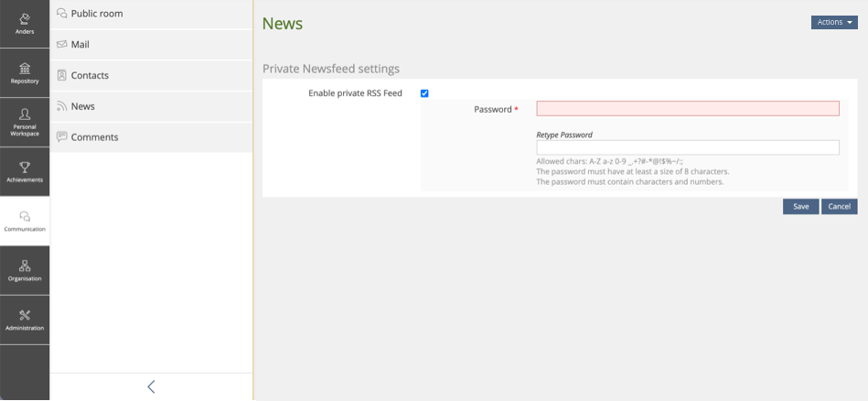Click the characters and numbers hint
The width and height of the screenshot is (868, 401).
click(630, 181)
